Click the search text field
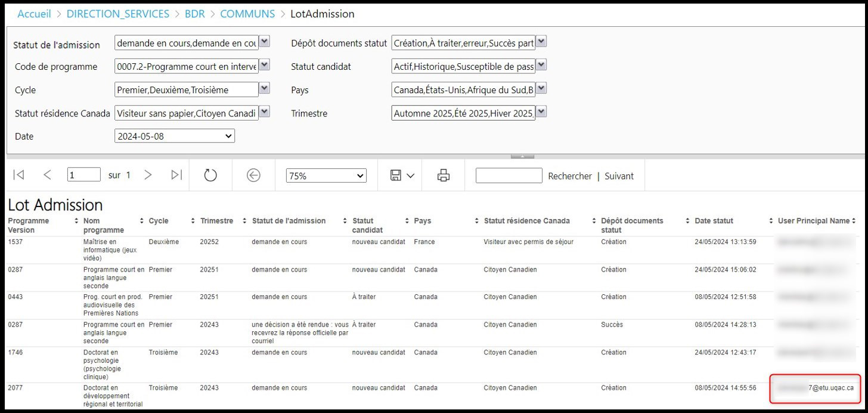The image size is (868, 413). click(509, 175)
